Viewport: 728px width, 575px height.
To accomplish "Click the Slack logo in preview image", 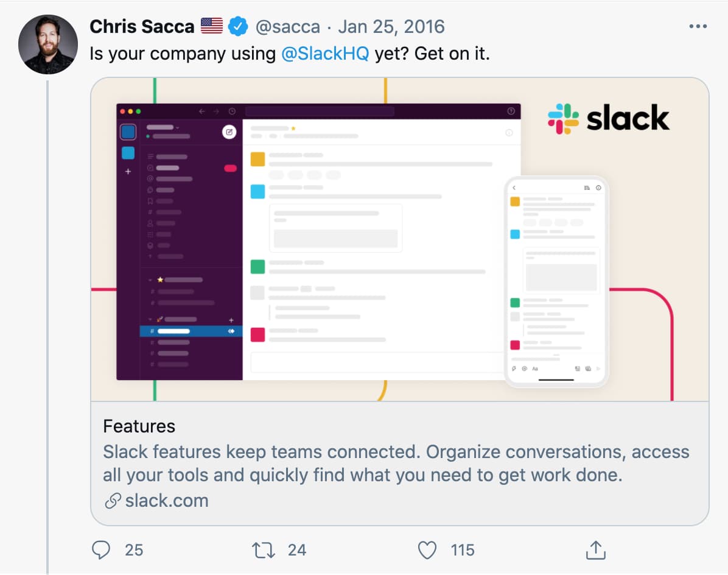I will click(x=609, y=119).
